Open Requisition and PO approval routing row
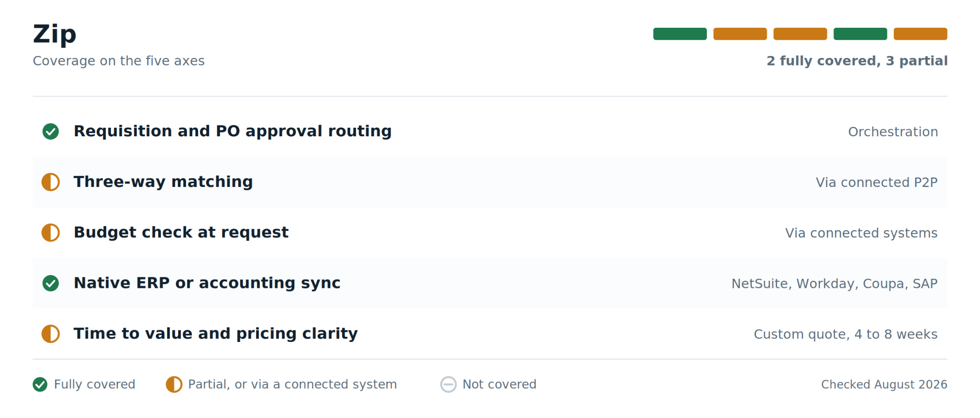Screen dimensions: 980x418 pyautogui.click(x=490, y=132)
